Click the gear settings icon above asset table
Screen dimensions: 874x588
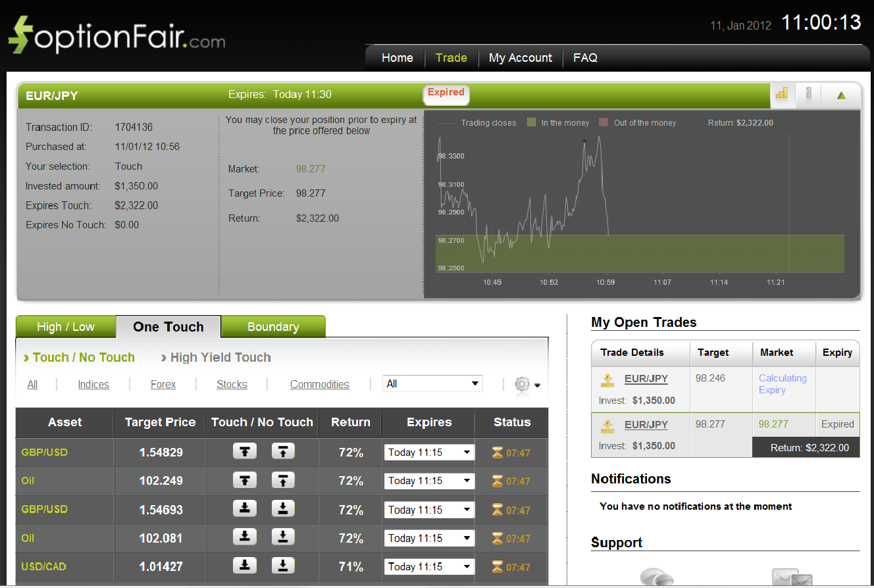coord(522,385)
